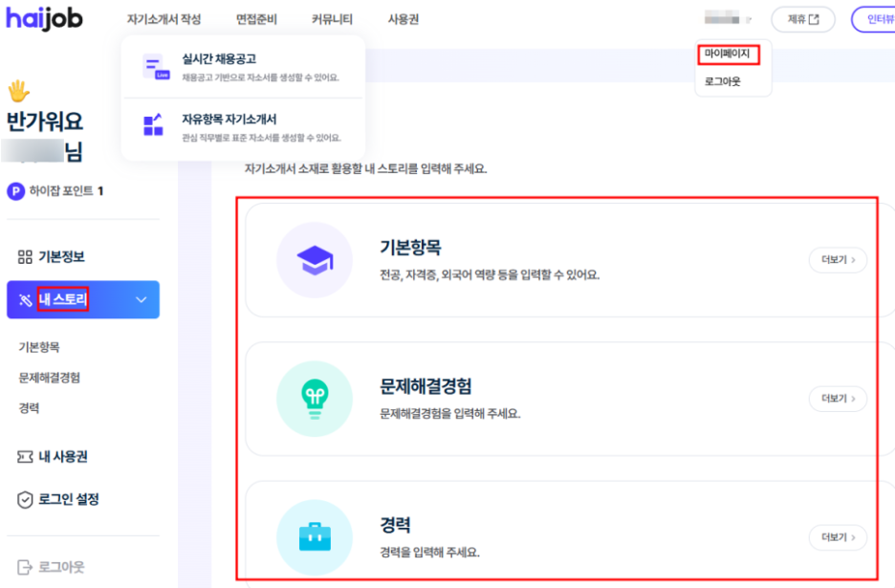Expand 문제해결경험 card with 더보기
The image size is (895, 588).
[838, 399]
